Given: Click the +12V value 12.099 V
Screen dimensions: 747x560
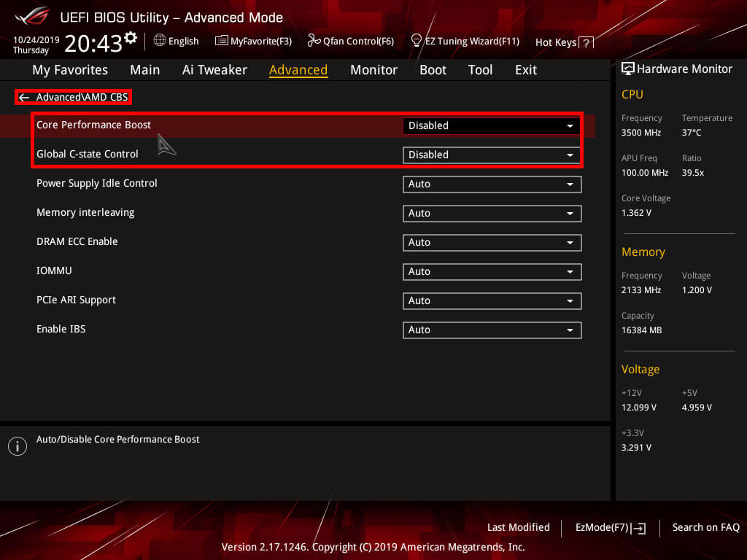Looking at the screenshot, I should point(638,408).
